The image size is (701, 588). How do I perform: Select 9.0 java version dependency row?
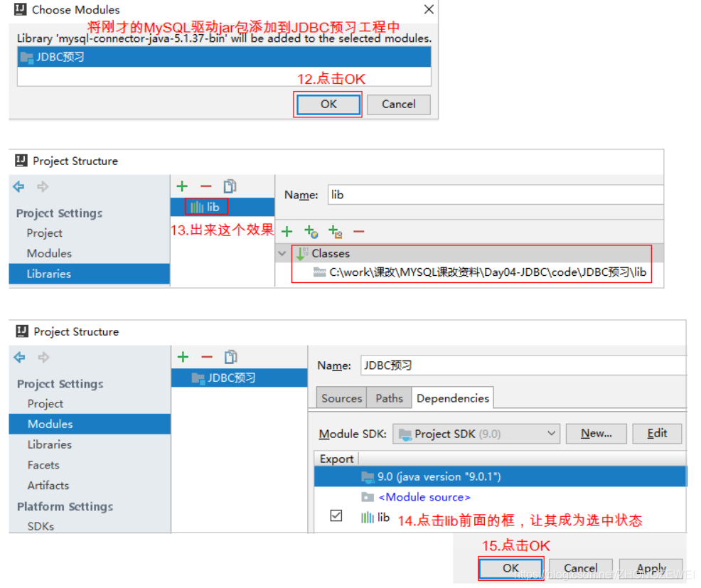point(501,476)
